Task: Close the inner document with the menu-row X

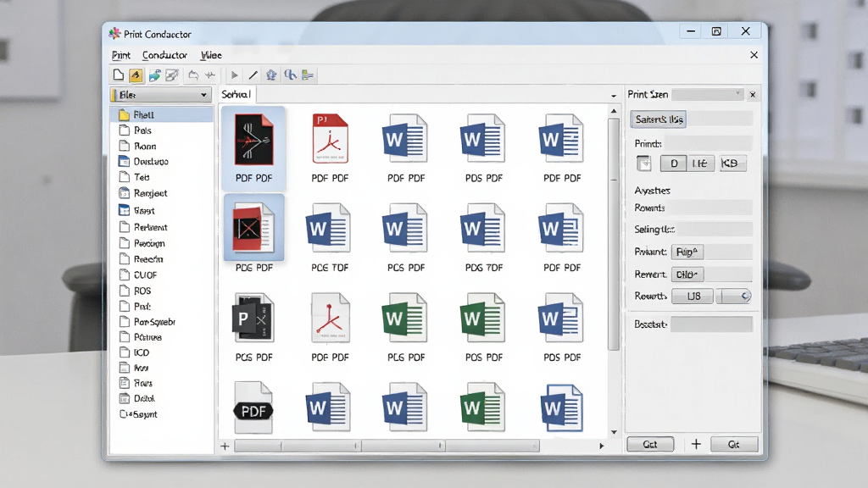Action: tap(754, 55)
